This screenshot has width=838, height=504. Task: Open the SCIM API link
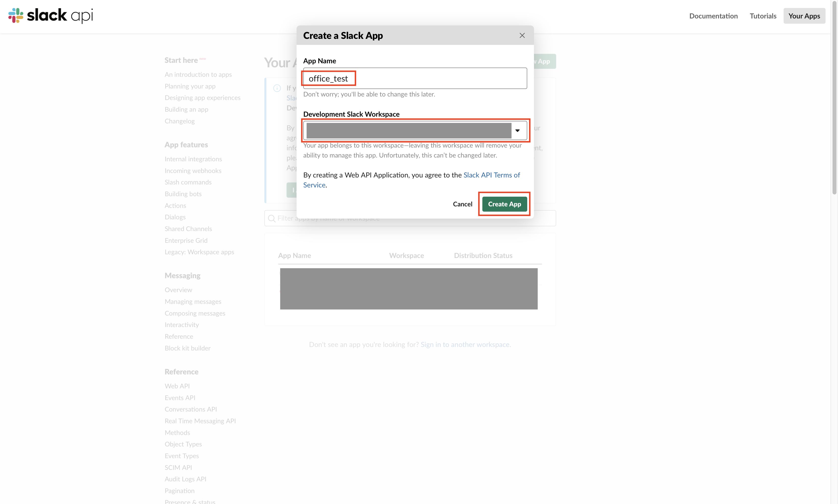click(x=178, y=468)
